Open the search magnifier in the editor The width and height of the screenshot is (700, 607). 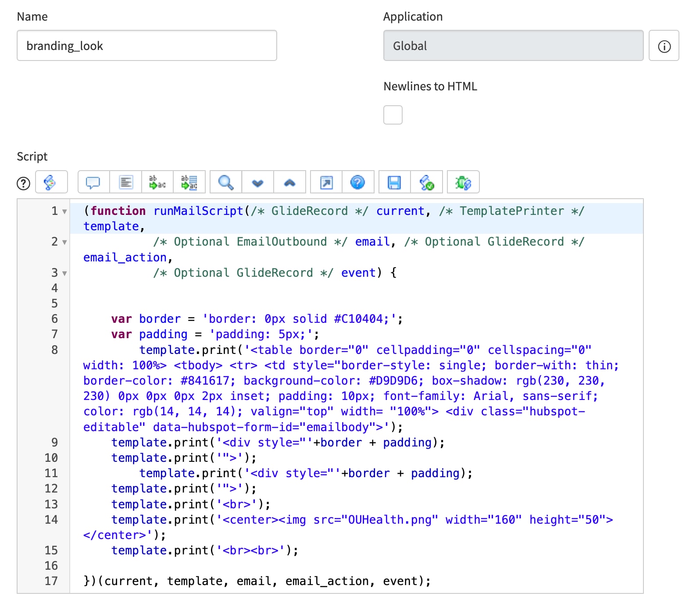pyautogui.click(x=226, y=182)
